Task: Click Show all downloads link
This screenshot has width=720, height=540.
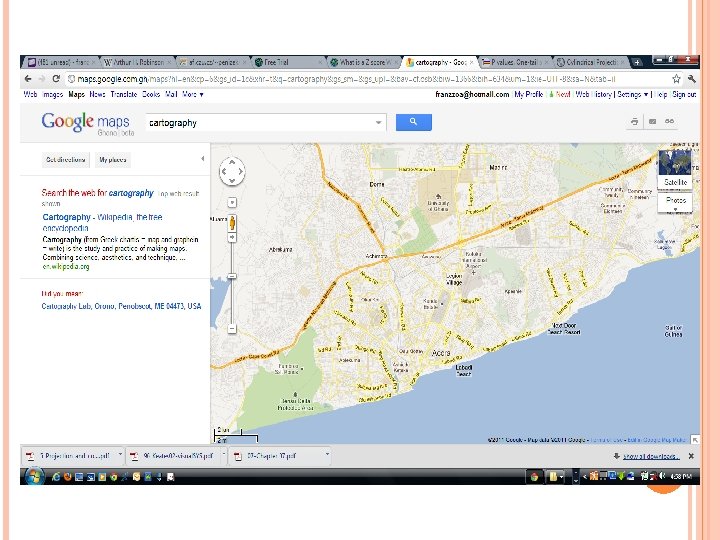Action: coord(651,456)
